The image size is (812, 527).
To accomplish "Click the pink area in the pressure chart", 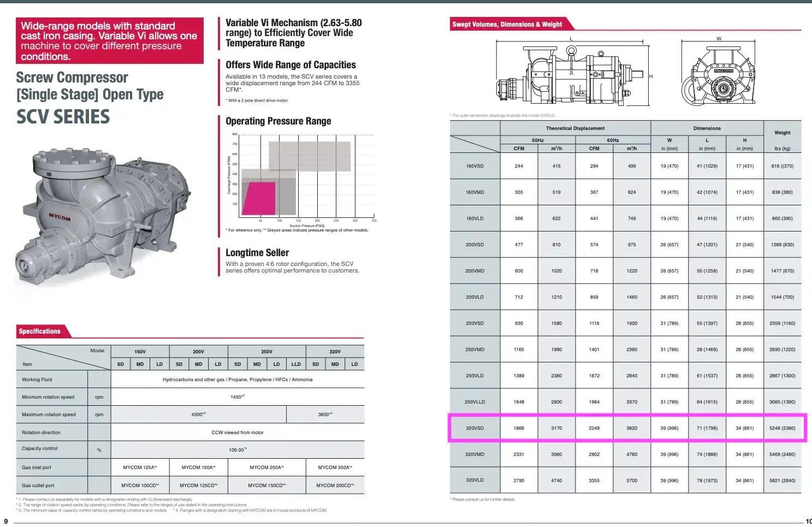I will (x=259, y=198).
